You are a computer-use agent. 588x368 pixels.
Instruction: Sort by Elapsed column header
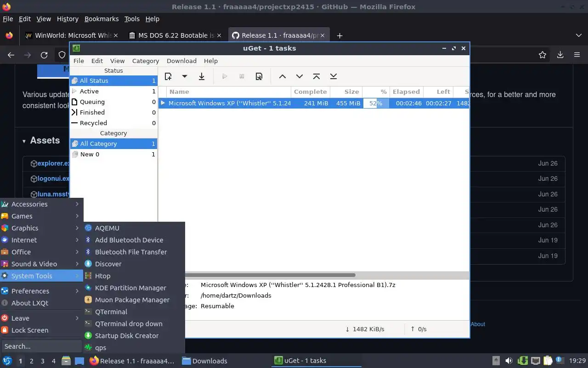click(x=406, y=92)
